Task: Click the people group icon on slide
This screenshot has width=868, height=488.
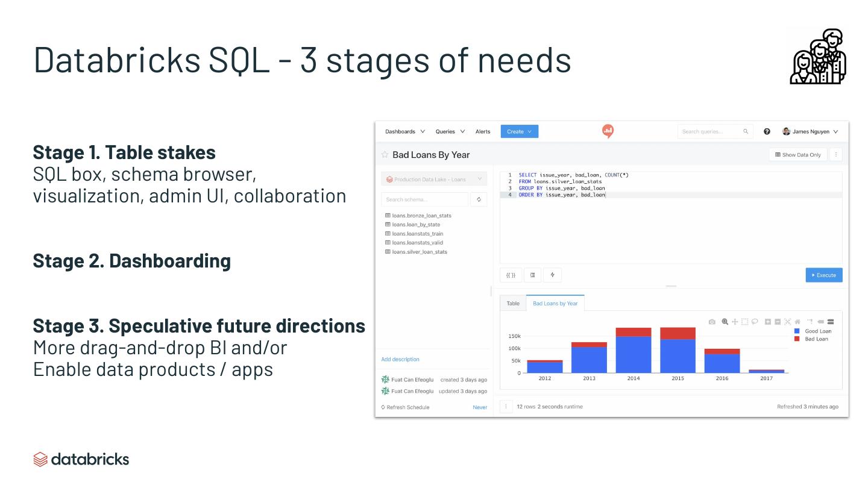Action: (818, 56)
